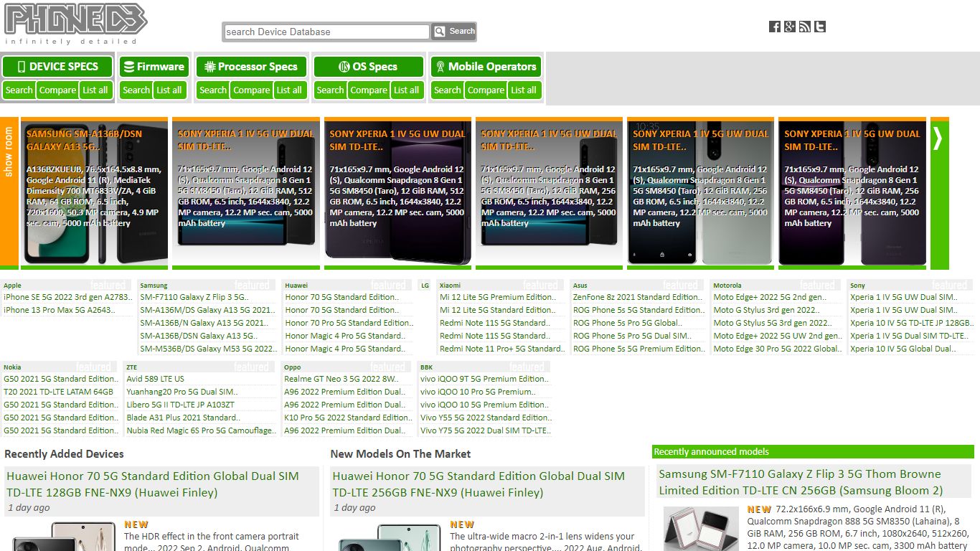This screenshot has height=551, width=980.
Task: Open the Mobile Operators section
Action: (486, 67)
